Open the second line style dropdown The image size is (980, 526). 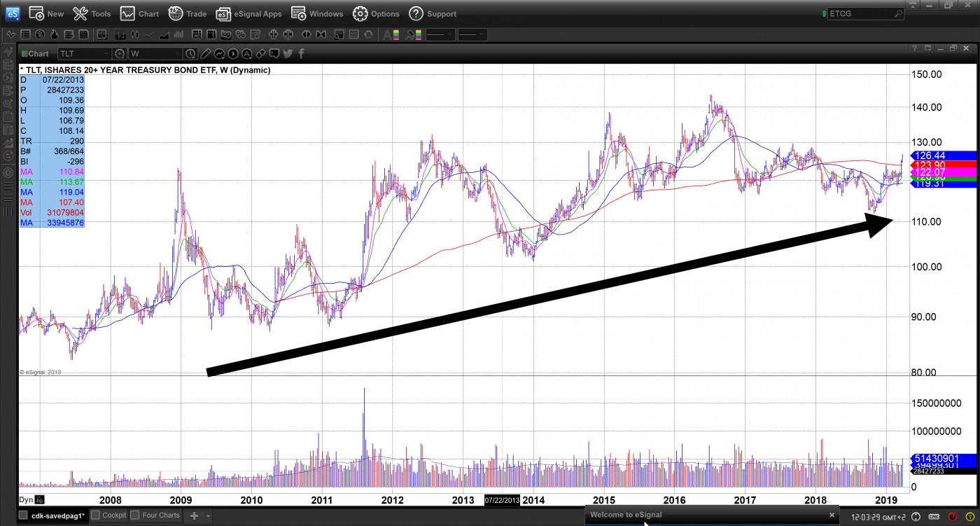[472, 34]
